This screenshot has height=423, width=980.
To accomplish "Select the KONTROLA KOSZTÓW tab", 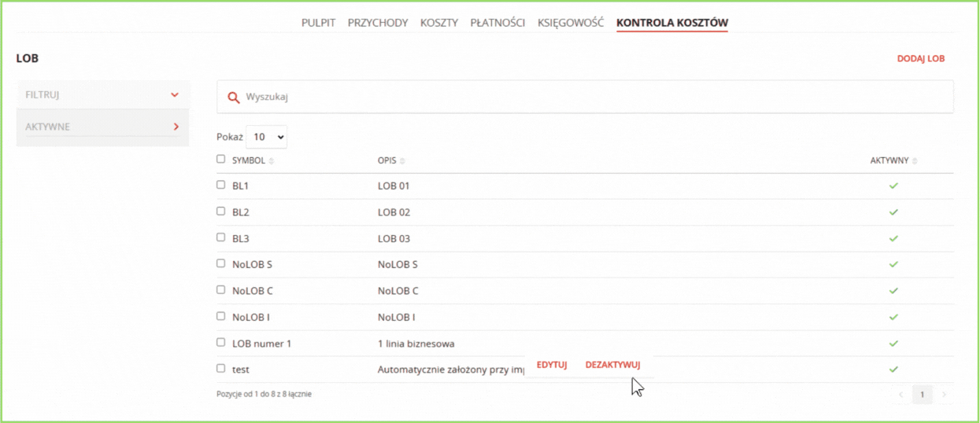I will click(x=672, y=23).
